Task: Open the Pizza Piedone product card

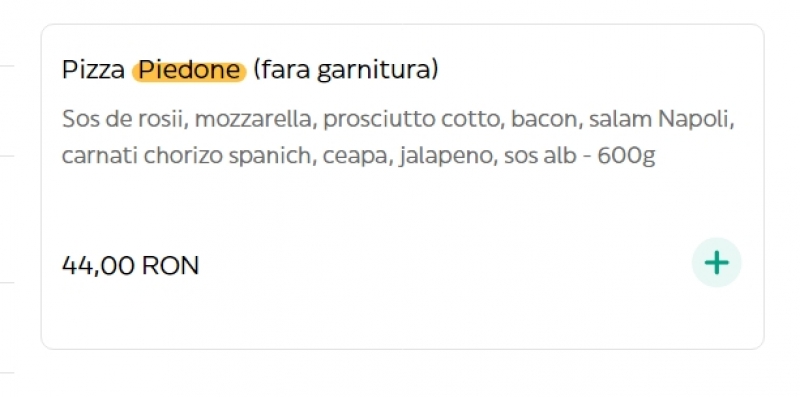Action: [403, 187]
